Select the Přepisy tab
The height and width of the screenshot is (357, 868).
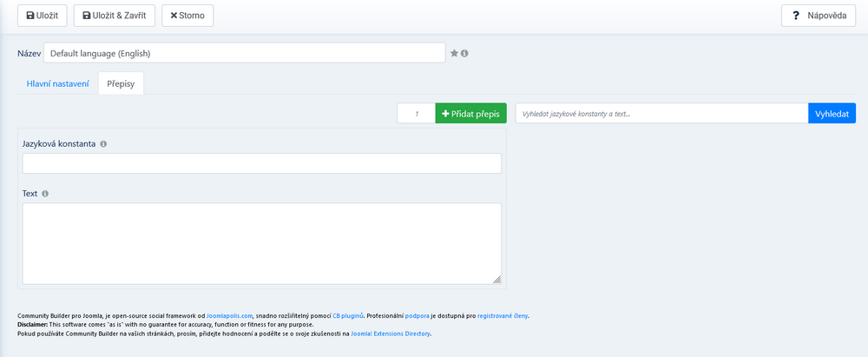point(121,83)
